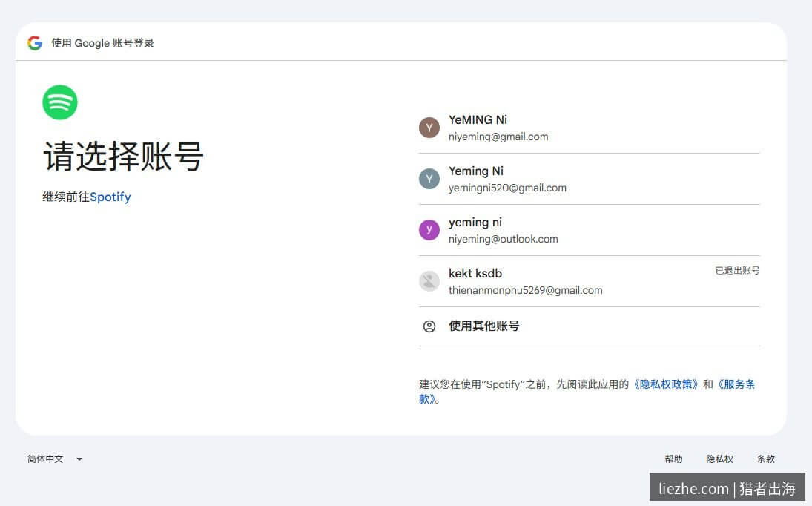Image resolution: width=812 pixels, height=506 pixels.
Task: Click the 已退出账号 signed-out label
Action: click(x=737, y=270)
